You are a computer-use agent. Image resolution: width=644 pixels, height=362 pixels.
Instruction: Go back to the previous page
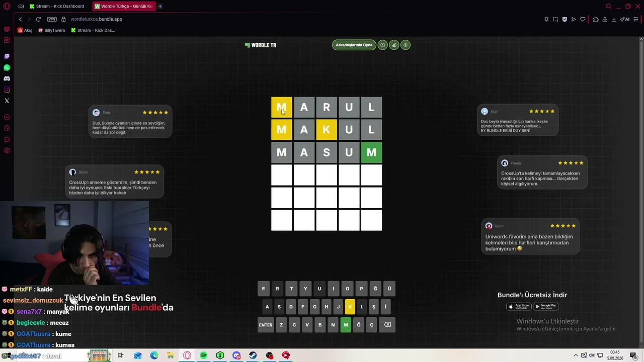(x=20, y=19)
